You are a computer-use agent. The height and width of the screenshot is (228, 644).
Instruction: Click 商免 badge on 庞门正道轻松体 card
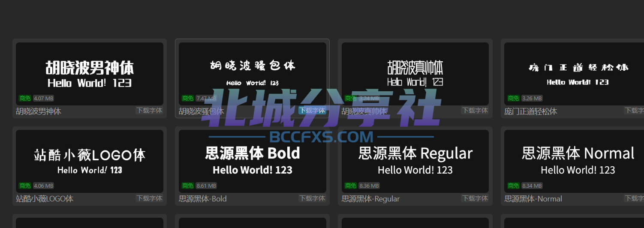coord(514,98)
